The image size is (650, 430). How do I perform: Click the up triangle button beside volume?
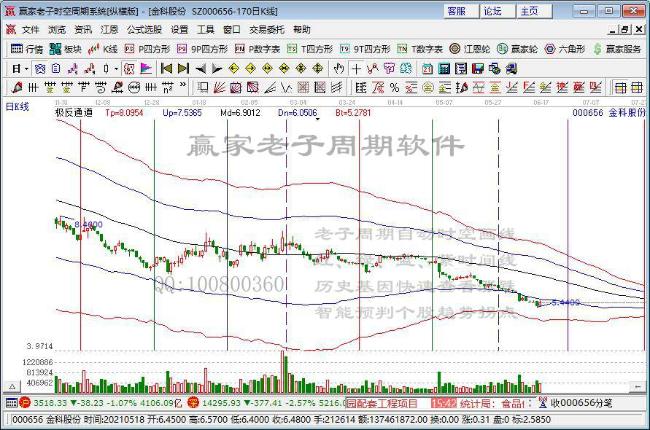pos(12,387)
